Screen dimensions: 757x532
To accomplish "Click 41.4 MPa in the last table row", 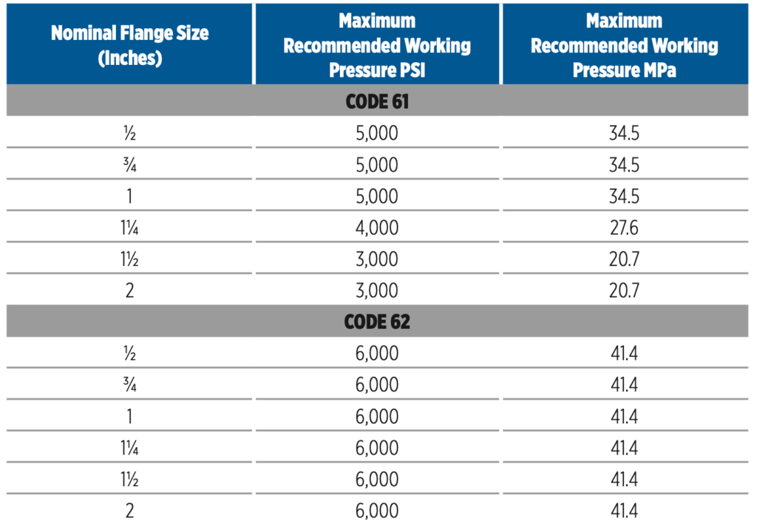I will pos(624,511).
